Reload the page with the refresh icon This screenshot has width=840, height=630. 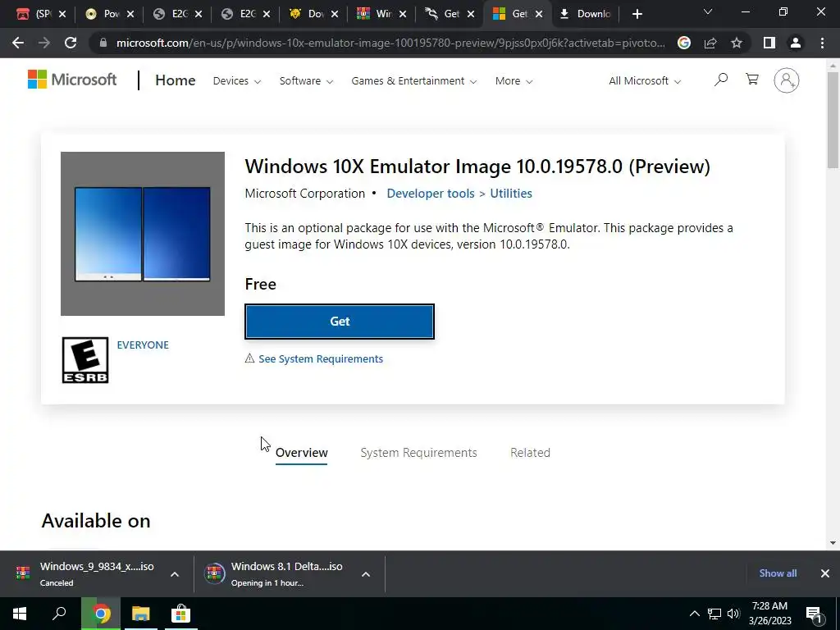(x=71, y=43)
